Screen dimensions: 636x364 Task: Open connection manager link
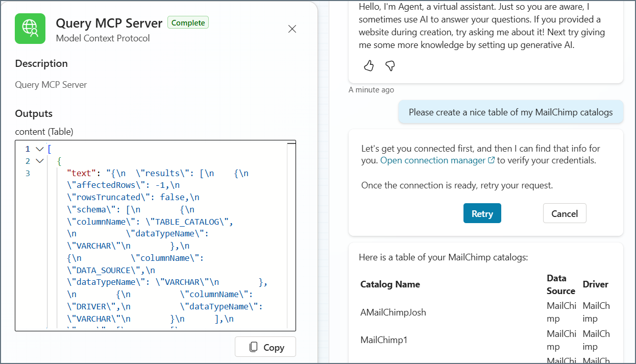pos(437,160)
